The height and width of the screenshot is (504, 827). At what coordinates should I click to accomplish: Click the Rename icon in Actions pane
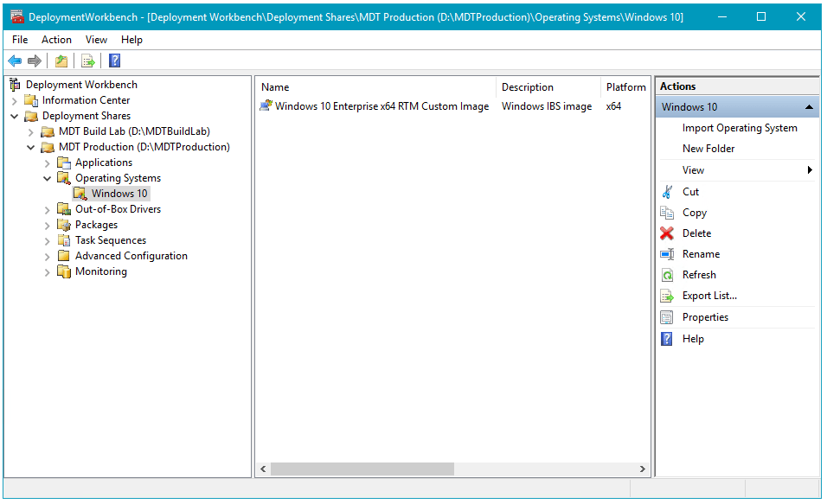[668, 253]
